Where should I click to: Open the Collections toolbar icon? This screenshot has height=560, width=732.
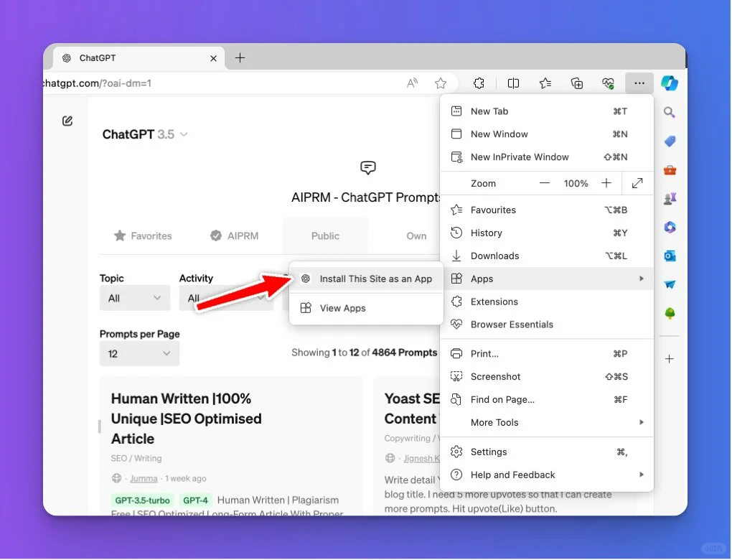[x=577, y=83]
